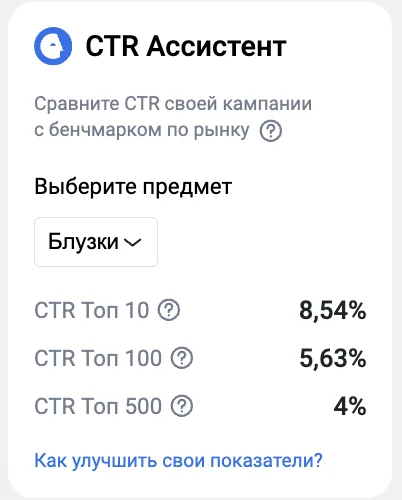Expand the chevron arrow next to Блузки

(x=133, y=243)
